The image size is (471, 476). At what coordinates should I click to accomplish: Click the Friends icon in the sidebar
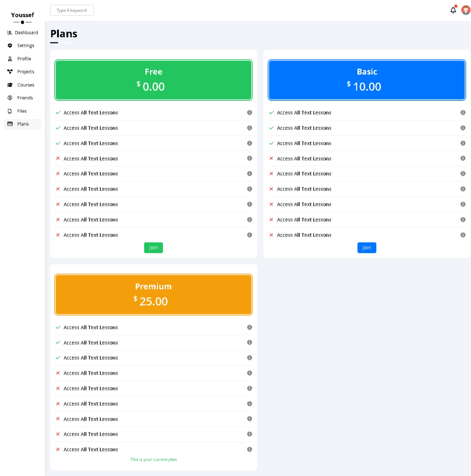pos(10,98)
